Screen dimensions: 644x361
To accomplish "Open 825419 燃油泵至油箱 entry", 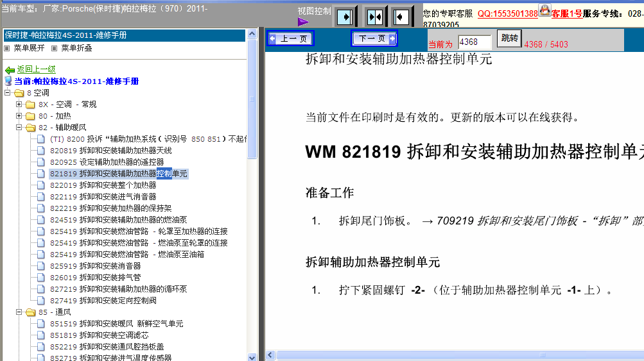I will point(127,255).
